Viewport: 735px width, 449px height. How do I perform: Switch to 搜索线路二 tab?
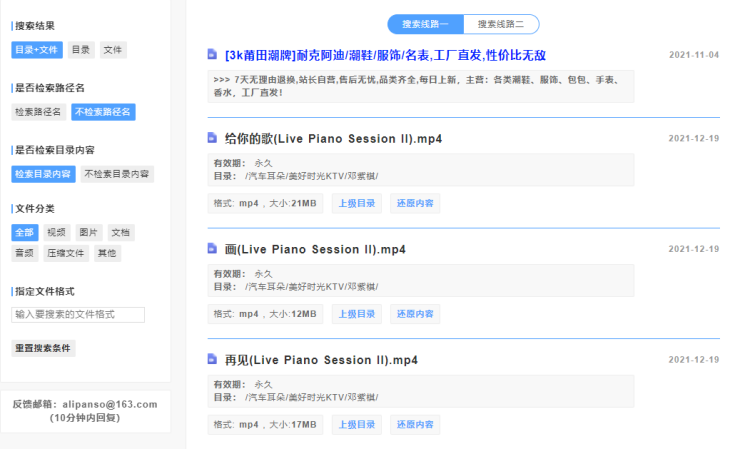click(x=501, y=24)
